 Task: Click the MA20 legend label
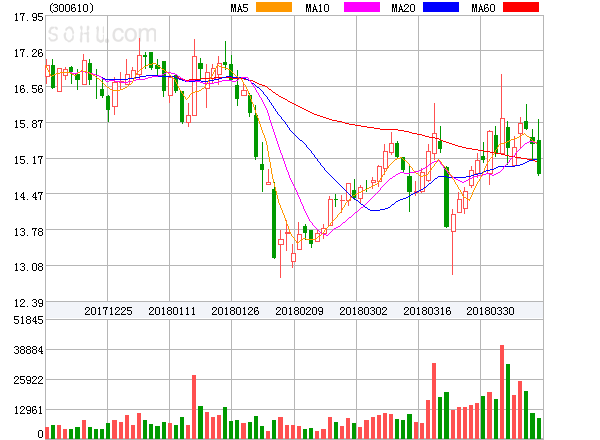click(x=403, y=8)
